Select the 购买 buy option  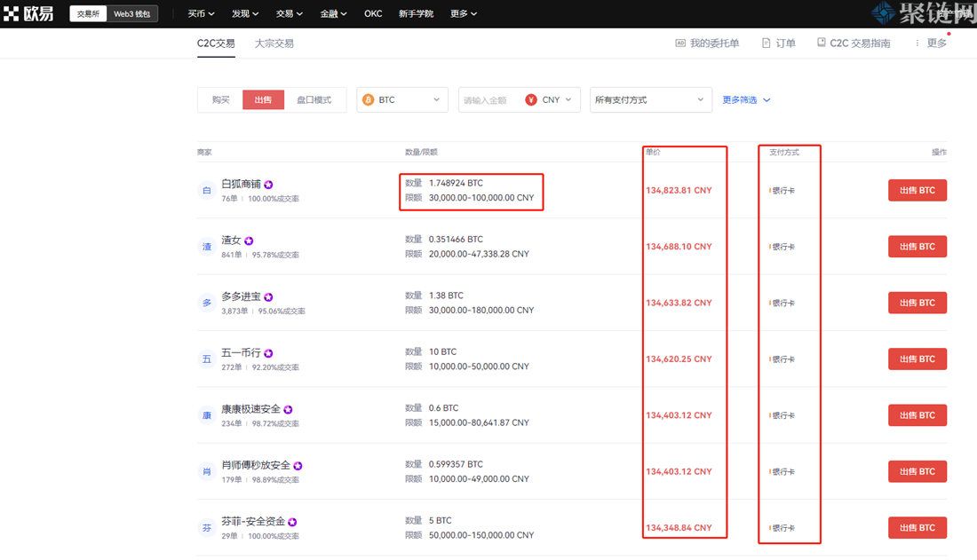[x=220, y=99]
